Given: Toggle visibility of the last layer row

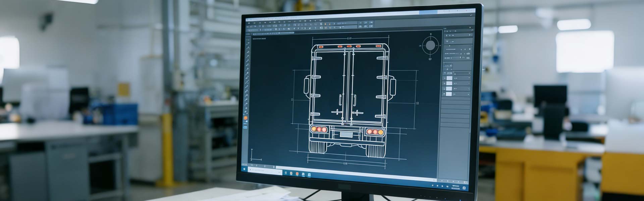Looking at the screenshot, I should click(445, 94).
